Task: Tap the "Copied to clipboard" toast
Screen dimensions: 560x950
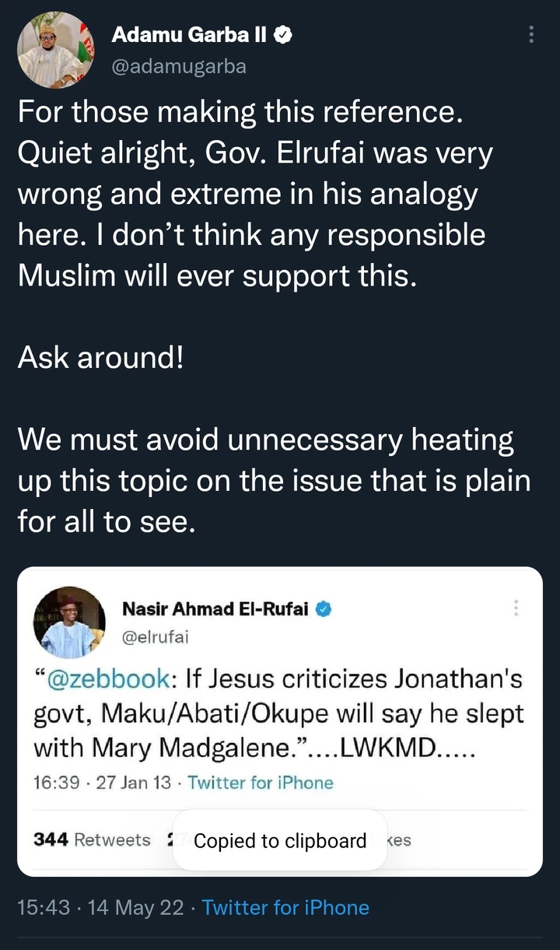Action: 280,841
